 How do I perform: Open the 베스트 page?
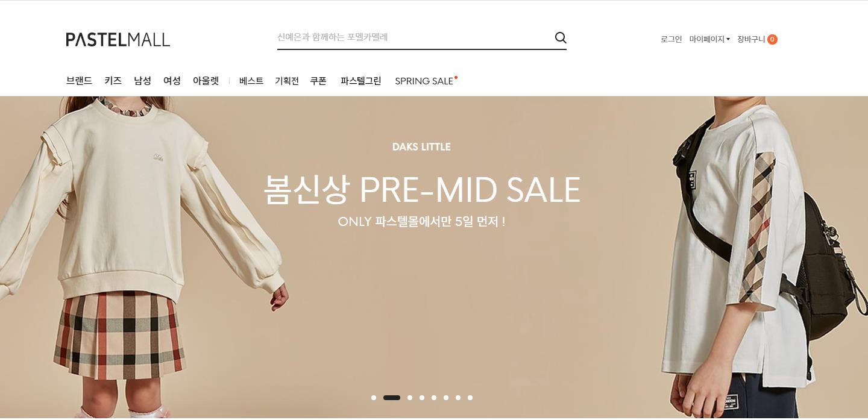[251, 81]
